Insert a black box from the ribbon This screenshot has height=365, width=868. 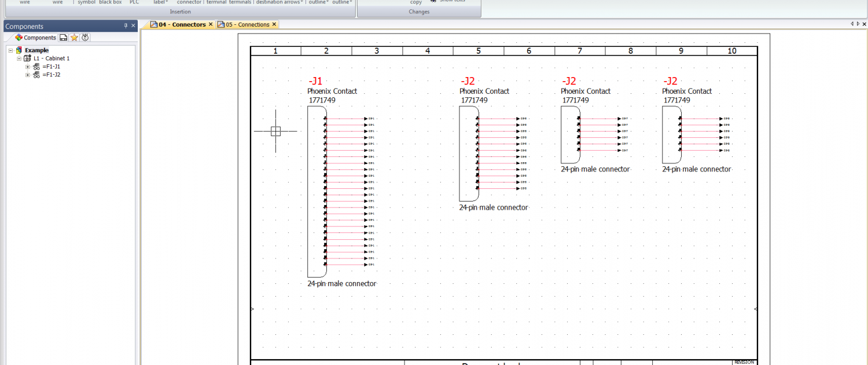coord(111,2)
